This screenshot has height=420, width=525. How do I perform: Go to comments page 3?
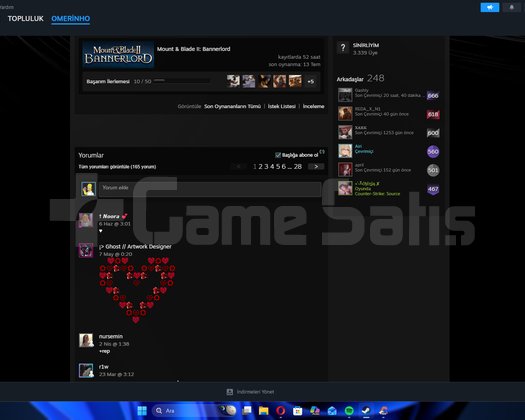266,166
